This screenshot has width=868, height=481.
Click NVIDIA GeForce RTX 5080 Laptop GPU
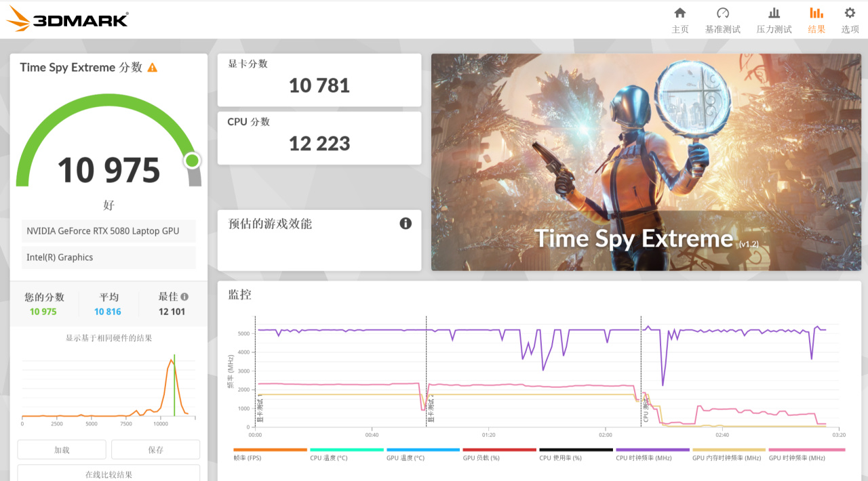tap(108, 231)
